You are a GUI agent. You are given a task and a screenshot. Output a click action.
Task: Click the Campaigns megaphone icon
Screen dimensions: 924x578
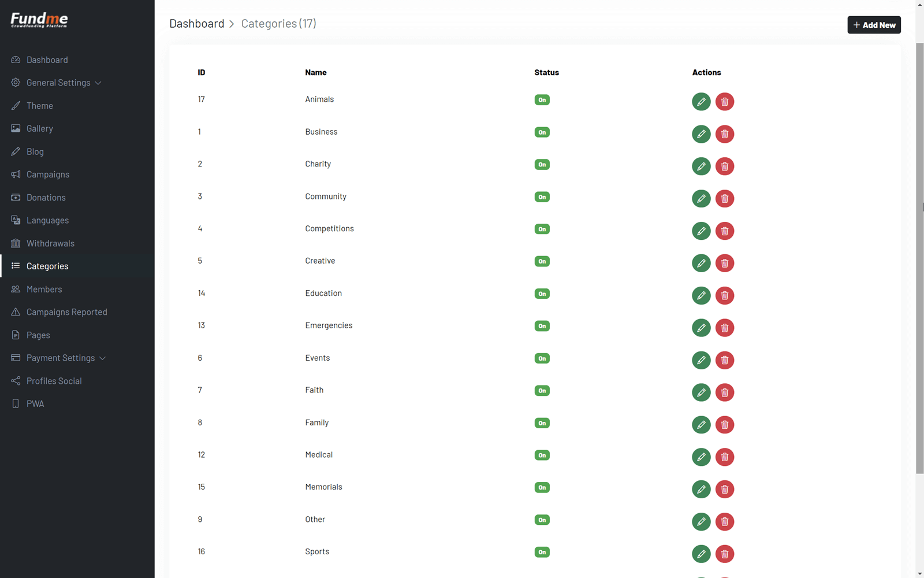(16, 174)
